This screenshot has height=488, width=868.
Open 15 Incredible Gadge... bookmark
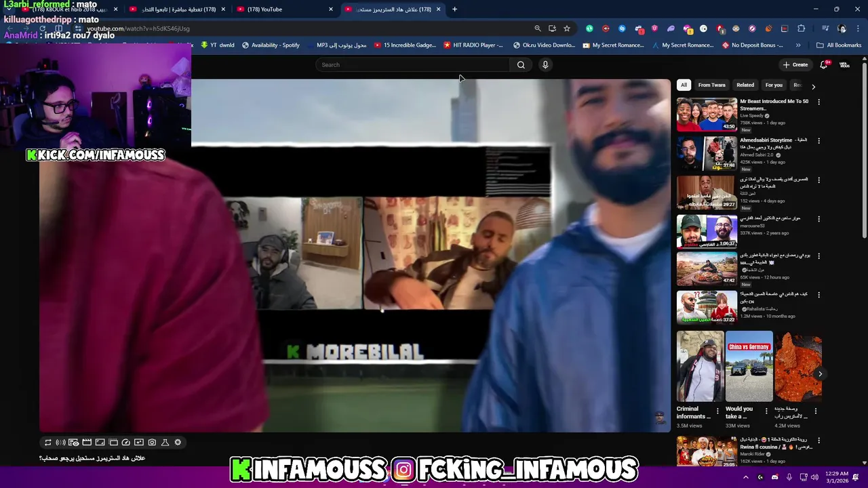point(405,45)
